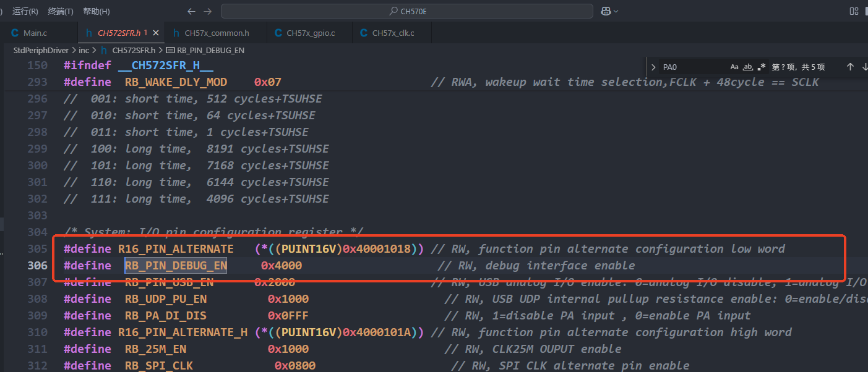The image size is (868, 372).
Task: Open the 帮助(H) help menu
Action: point(96,11)
